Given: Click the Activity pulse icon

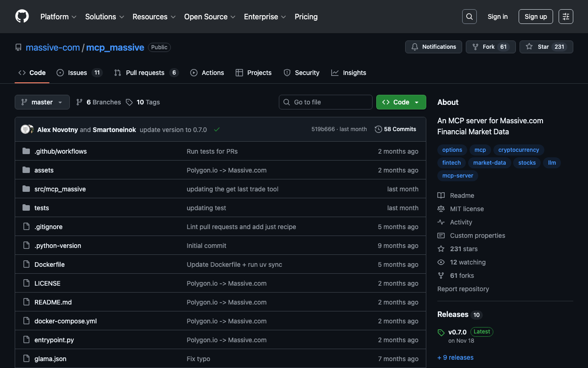Looking at the screenshot, I should click(441, 222).
